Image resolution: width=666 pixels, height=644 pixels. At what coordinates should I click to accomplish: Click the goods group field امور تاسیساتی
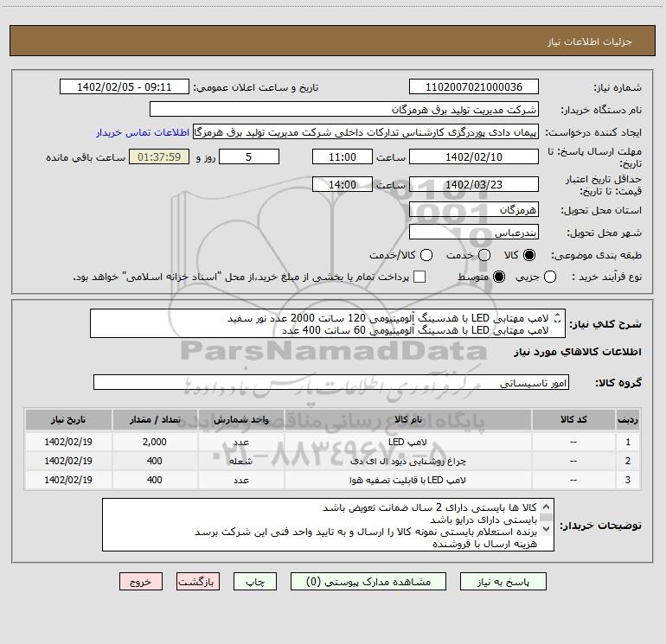click(x=331, y=382)
